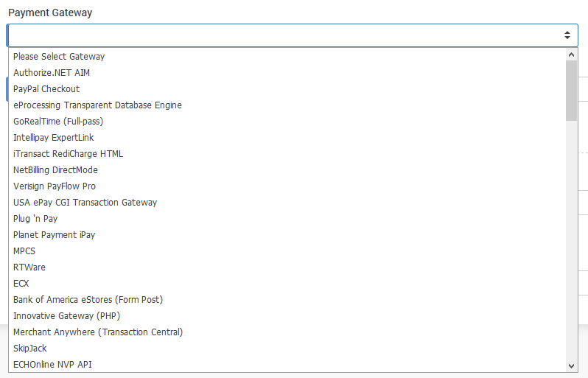Pick Verisign PayFlow Pro from the list
This screenshot has width=588, height=378.
pyautogui.click(x=55, y=186)
